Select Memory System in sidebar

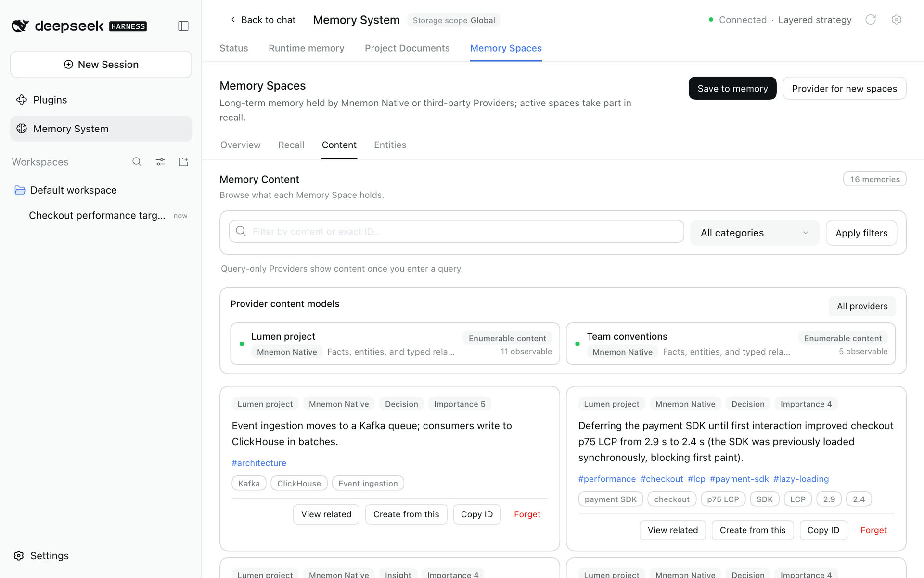pyautogui.click(x=101, y=129)
